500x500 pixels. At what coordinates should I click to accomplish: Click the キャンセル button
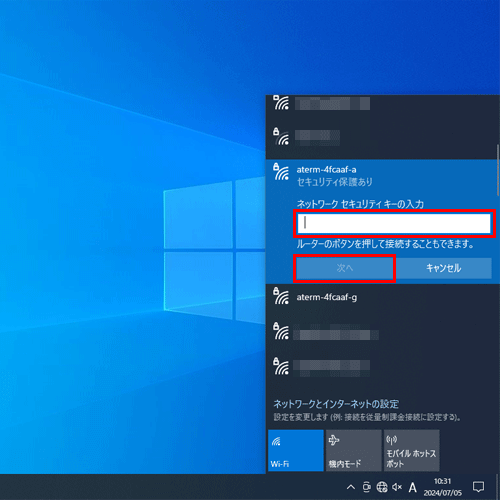point(443,268)
